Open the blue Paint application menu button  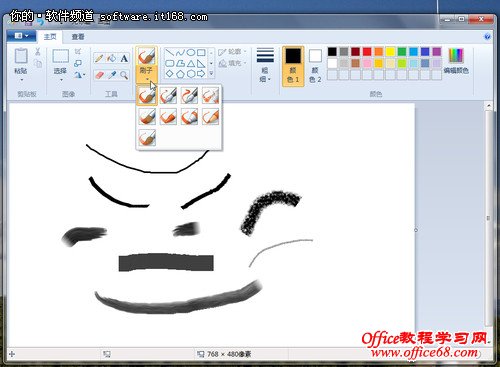coord(21,36)
